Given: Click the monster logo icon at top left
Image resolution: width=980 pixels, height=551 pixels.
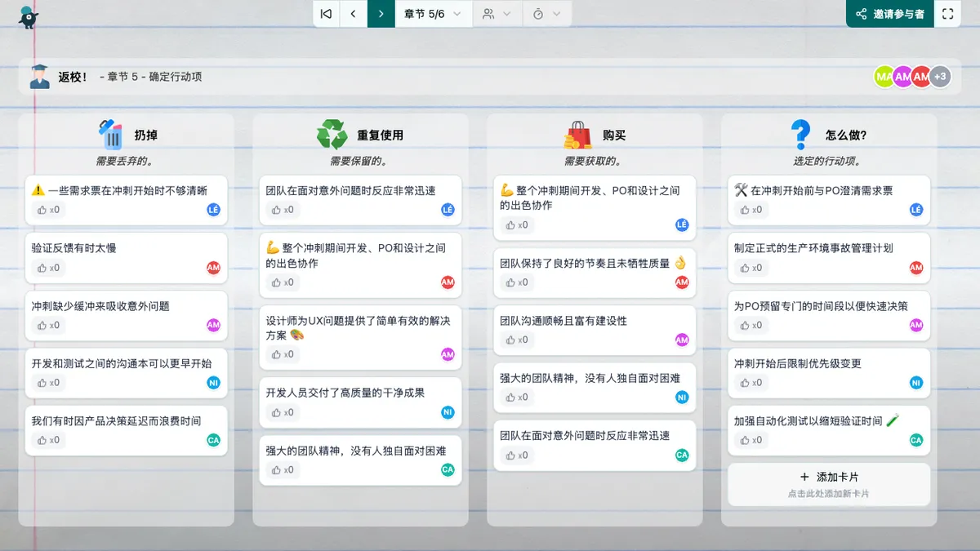Looking at the screenshot, I should pos(29,16).
